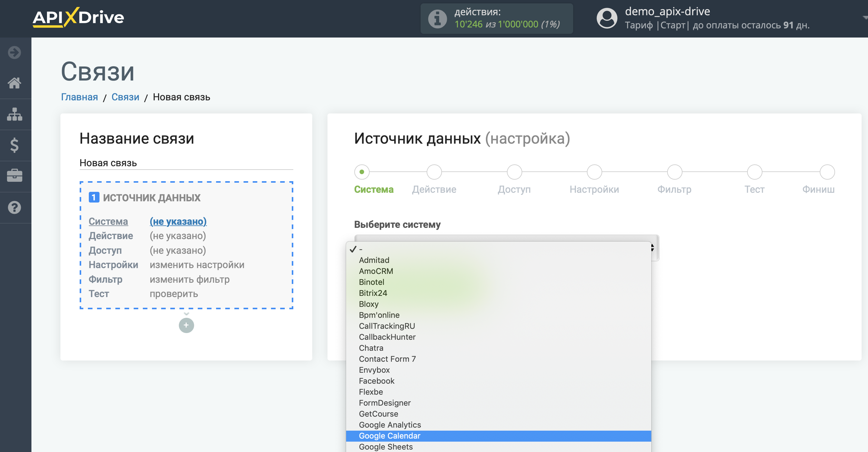Open the dollar billing icon
This screenshot has height=452, width=868.
click(x=14, y=145)
